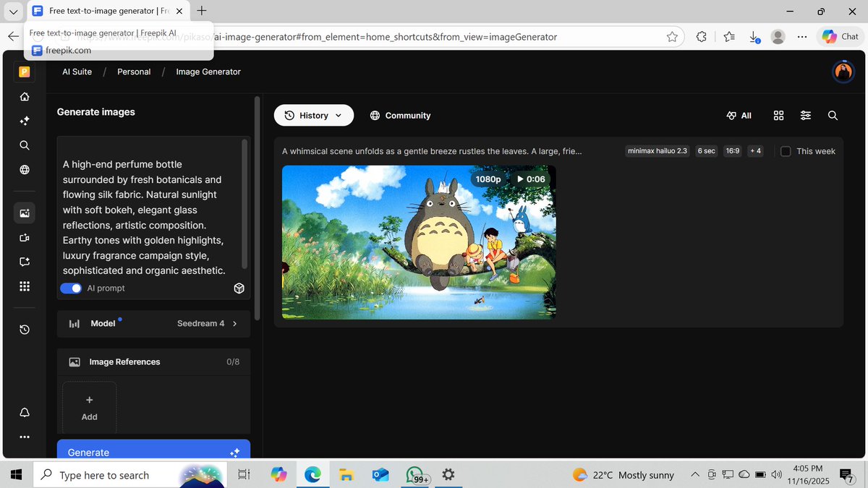Open the globe icon in left sidebar

tap(25, 170)
